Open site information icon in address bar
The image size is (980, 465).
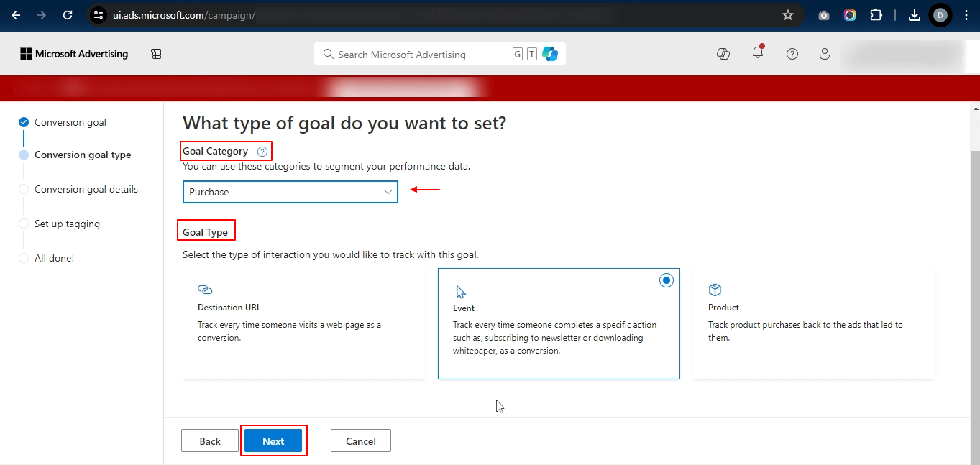tap(99, 15)
